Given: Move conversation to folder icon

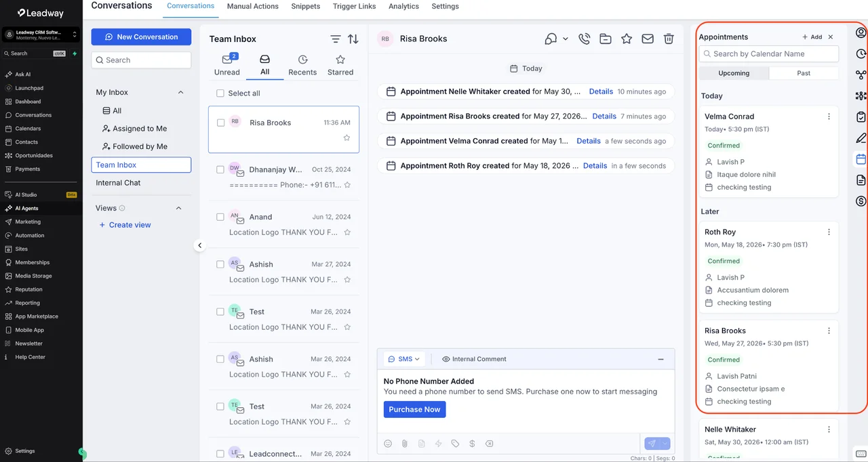Looking at the screenshot, I should coord(606,39).
